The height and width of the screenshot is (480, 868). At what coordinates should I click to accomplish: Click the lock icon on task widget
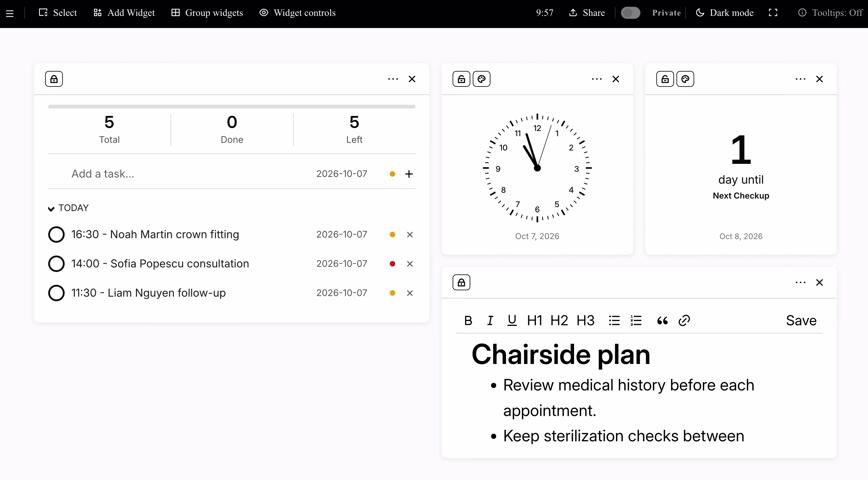pos(54,79)
